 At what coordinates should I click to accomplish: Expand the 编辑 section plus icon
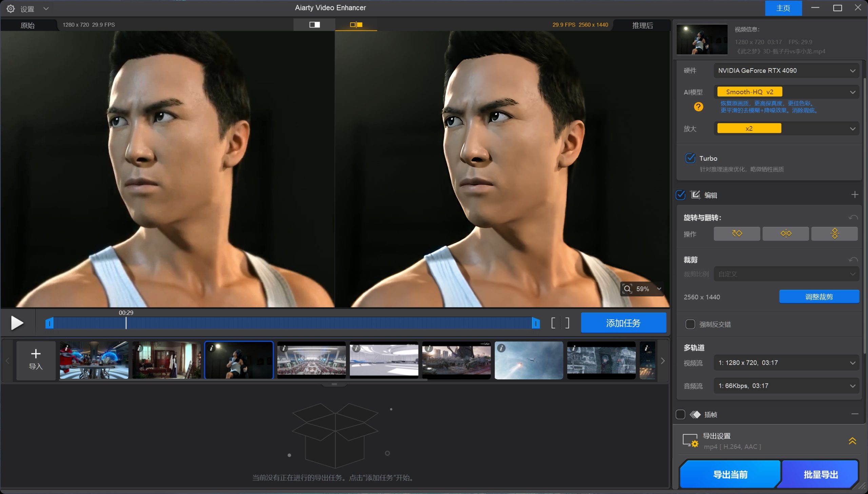click(x=854, y=195)
